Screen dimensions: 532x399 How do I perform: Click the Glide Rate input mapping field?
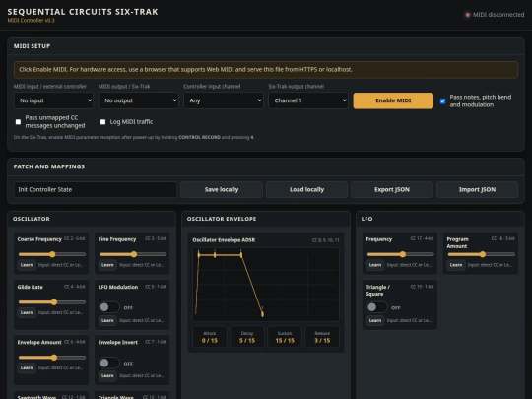(x=61, y=312)
